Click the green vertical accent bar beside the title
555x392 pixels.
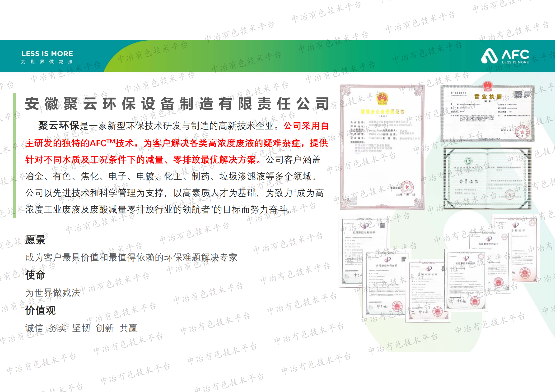point(15,152)
